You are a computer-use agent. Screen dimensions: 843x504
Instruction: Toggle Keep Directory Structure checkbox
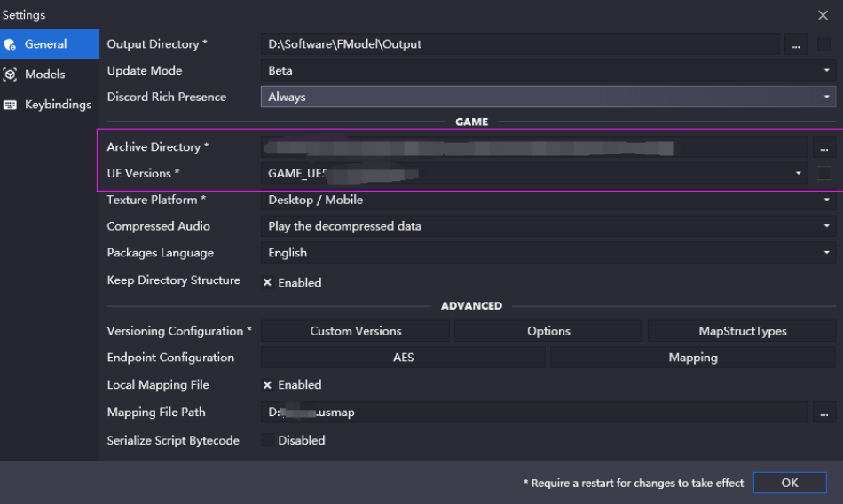[267, 282]
